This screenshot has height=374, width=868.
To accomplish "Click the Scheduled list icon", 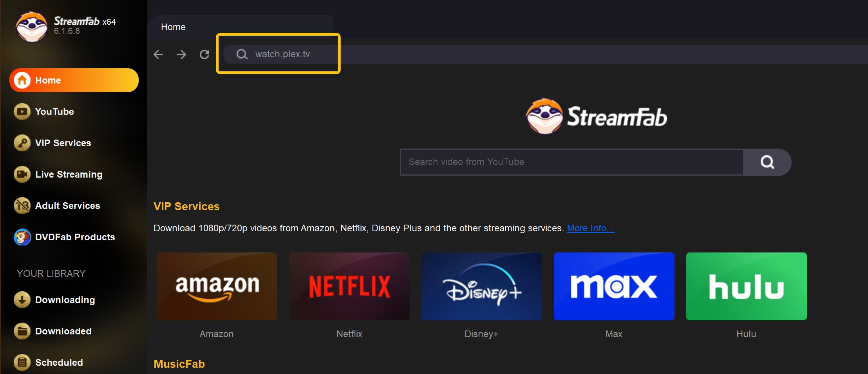I will [22, 363].
